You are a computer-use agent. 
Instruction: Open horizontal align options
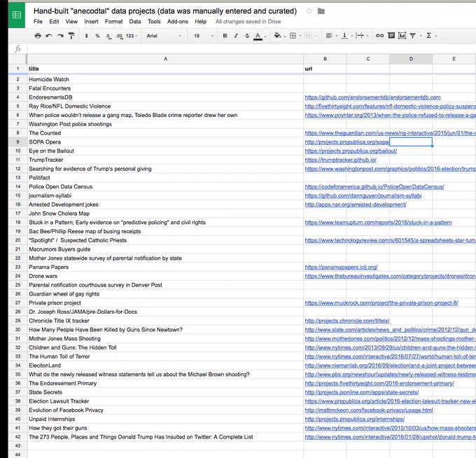point(329,36)
